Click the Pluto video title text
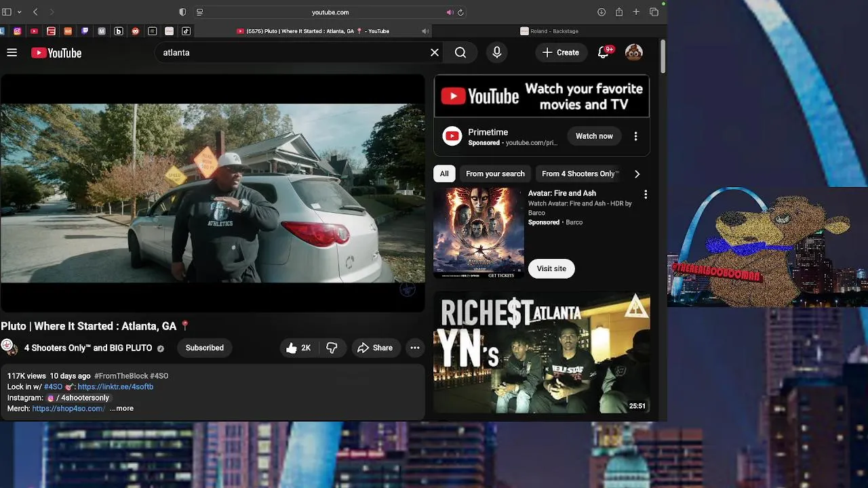This screenshot has width=868, height=488. click(x=96, y=326)
